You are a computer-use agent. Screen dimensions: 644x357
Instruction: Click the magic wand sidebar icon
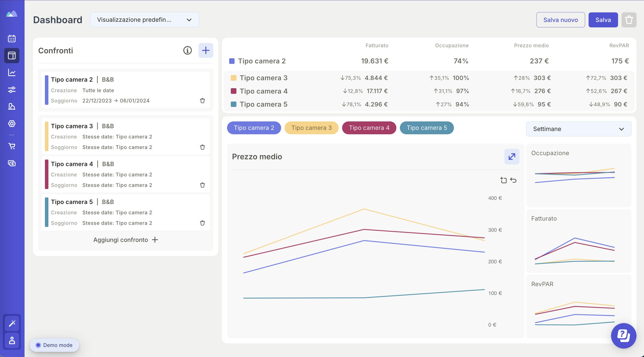click(12, 323)
